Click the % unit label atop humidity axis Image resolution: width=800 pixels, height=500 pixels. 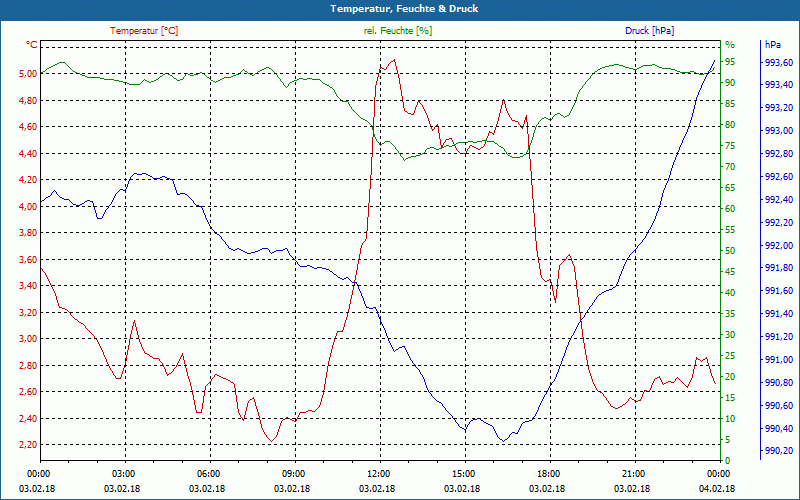pos(730,45)
